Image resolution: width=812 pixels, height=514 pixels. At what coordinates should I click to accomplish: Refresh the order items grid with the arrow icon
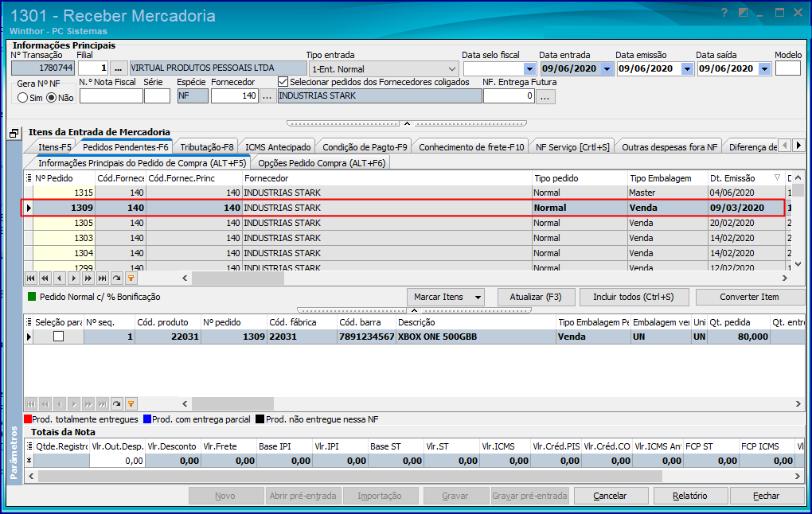pos(117,403)
